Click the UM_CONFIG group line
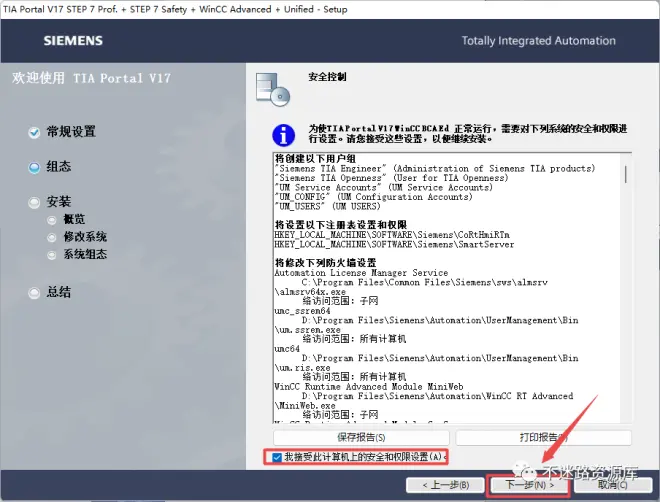The height and width of the screenshot is (502, 660). (x=373, y=197)
